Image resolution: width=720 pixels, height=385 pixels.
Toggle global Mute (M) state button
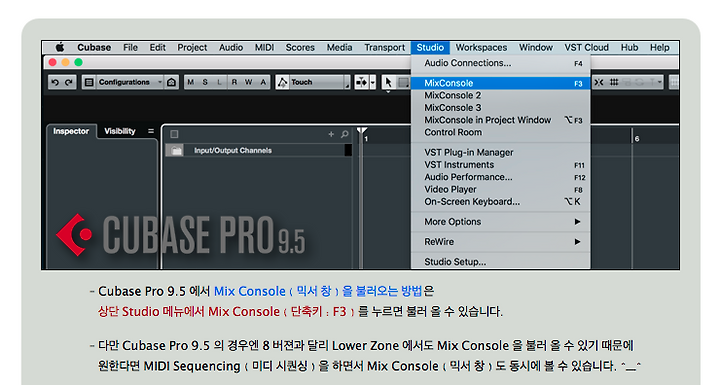point(191,82)
